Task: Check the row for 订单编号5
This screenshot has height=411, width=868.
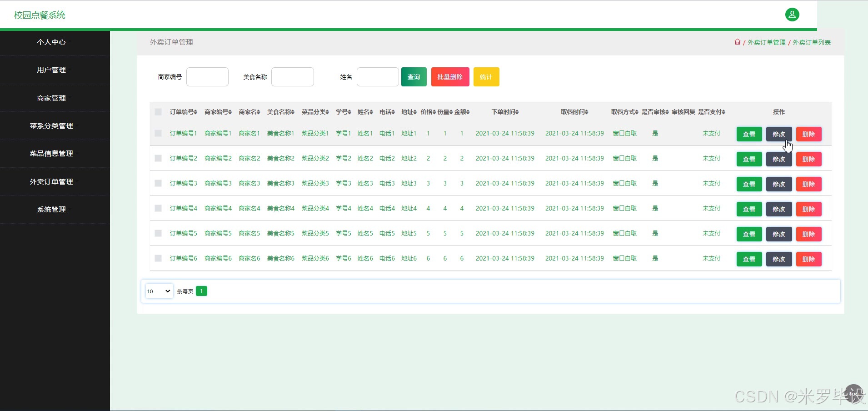Action: point(158,233)
